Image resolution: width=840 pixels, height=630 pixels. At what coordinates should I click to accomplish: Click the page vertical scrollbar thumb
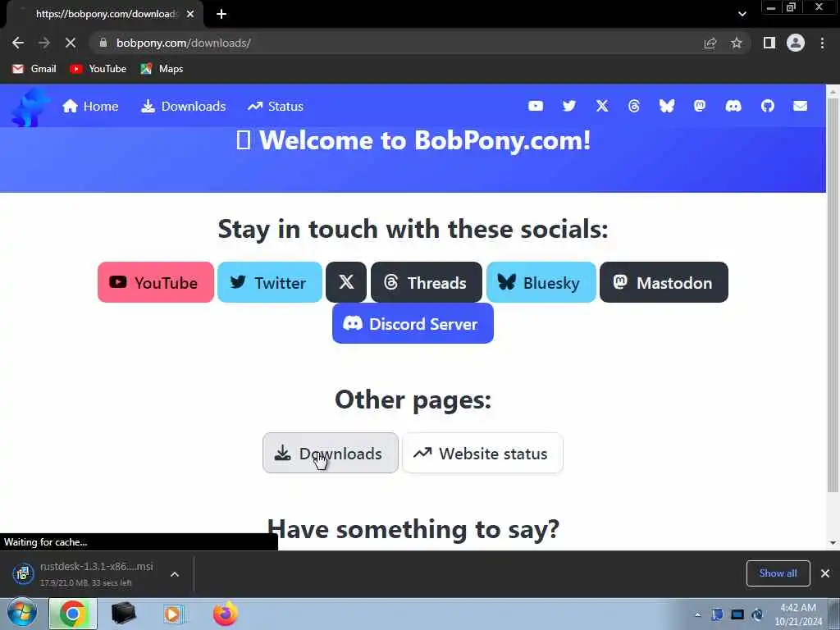coord(833,295)
